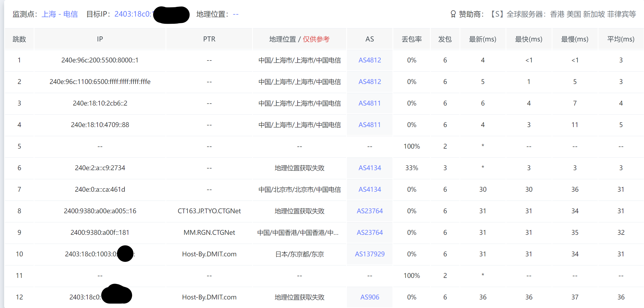Open AS4812 link in hop 2 row
The width and height of the screenshot is (644, 308).
pos(370,82)
